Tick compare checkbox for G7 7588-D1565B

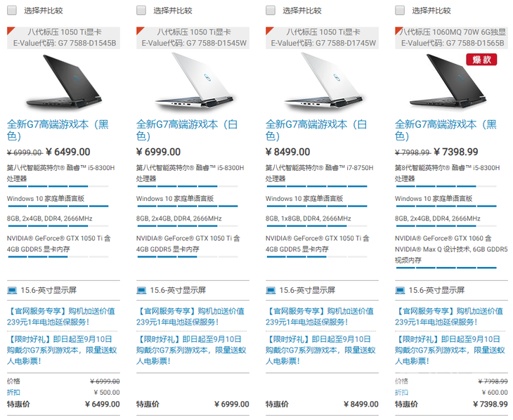point(399,10)
